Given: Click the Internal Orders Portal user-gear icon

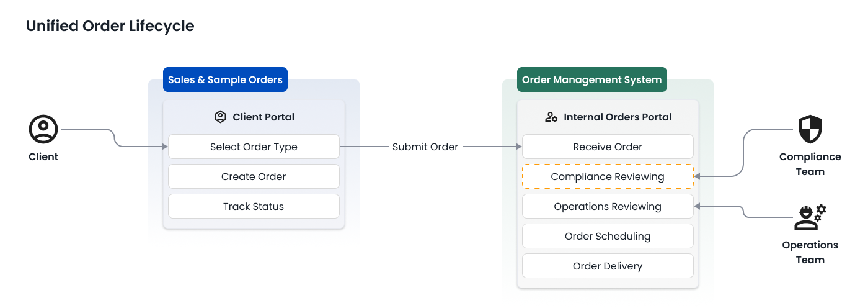Looking at the screenshot, I should click(x=551, y=117).
